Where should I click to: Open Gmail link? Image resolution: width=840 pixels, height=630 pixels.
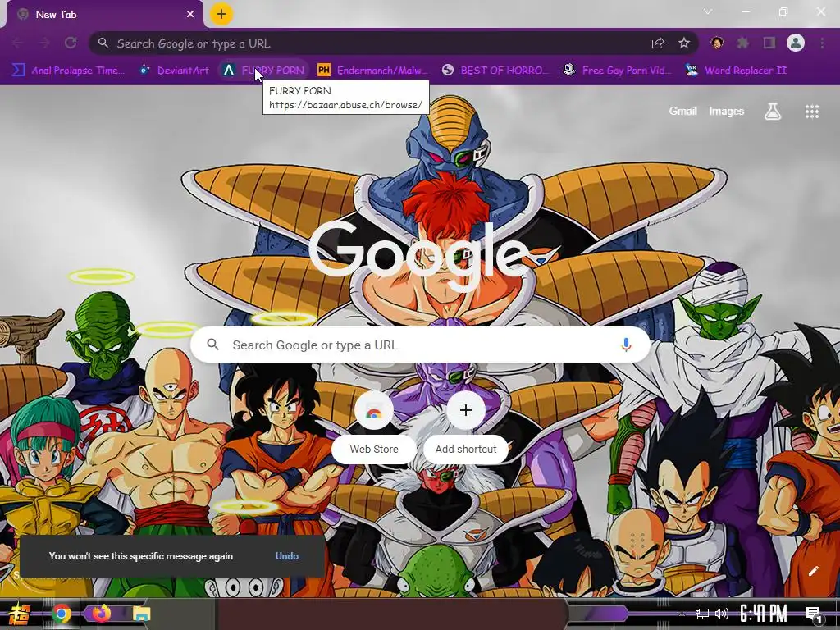[x=682, y=112]
